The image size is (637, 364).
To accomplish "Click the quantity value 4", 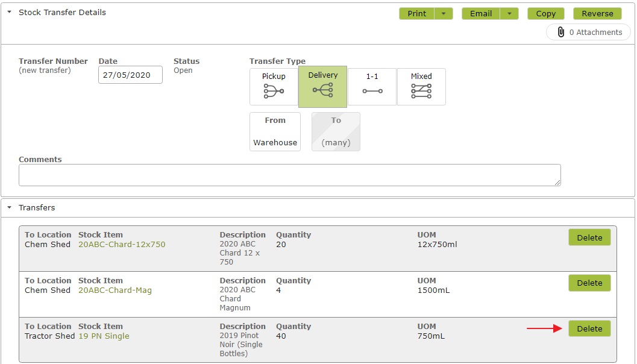I will [x=278, y=290].
